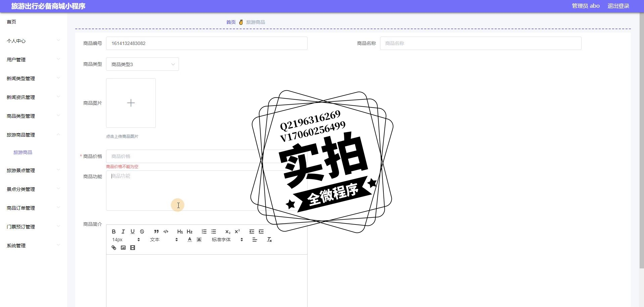
Task: Open the 文本 paragraph style dropdown
Action: point(164,240)
